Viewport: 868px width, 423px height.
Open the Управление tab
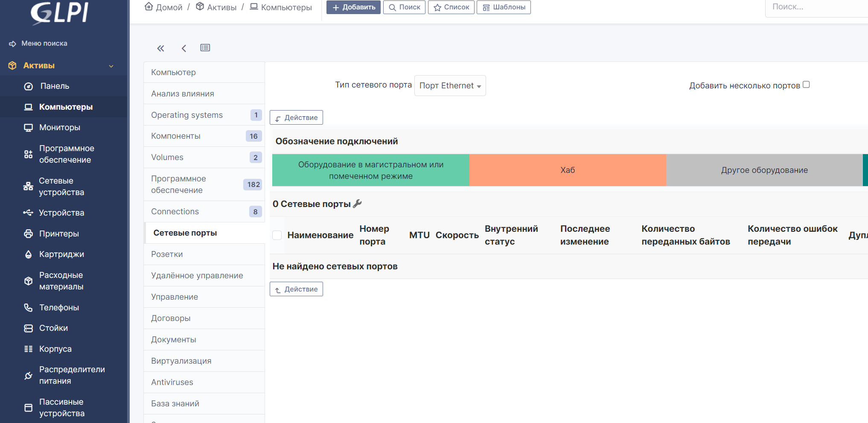(x=204, y=297)
